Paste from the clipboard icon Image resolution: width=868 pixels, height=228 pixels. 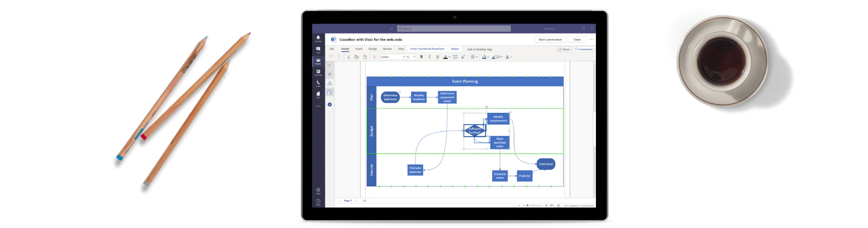(x=365, y=57)
